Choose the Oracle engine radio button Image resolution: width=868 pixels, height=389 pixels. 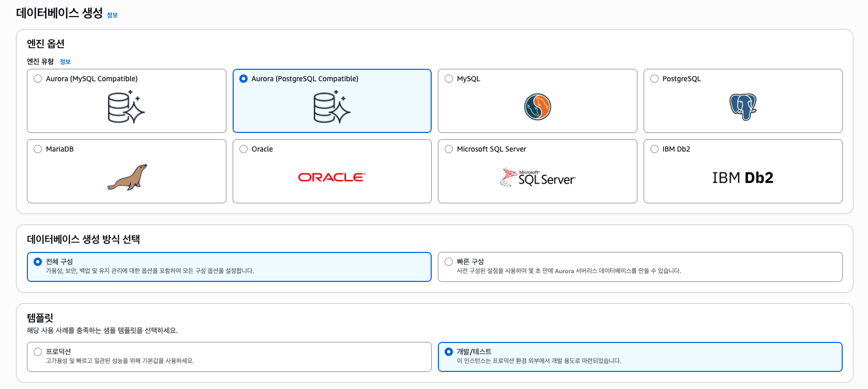(x=243, y=149)
